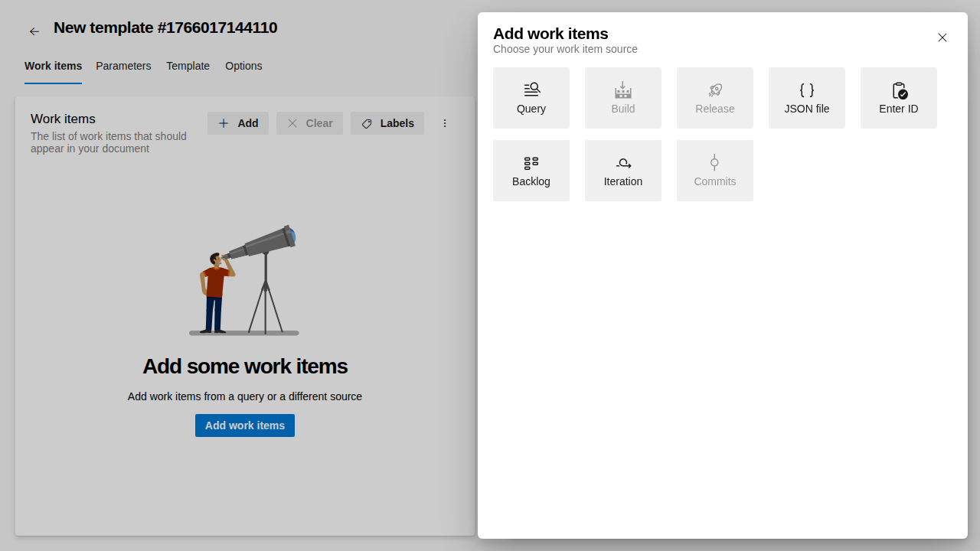Select the Enter ID clipboard icon
This screenshot has width=980, height=551.
tap(898, 90)
